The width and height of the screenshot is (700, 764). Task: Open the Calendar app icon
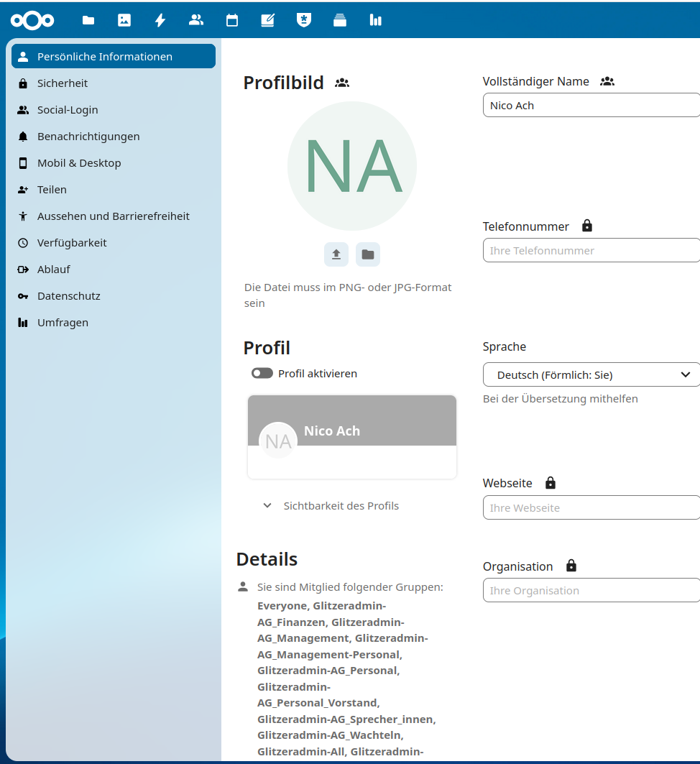click(232, 20)
